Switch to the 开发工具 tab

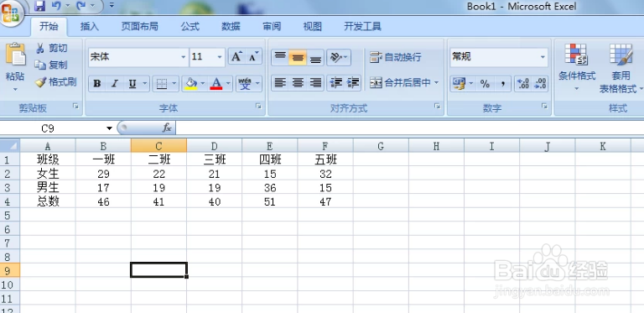362,27
